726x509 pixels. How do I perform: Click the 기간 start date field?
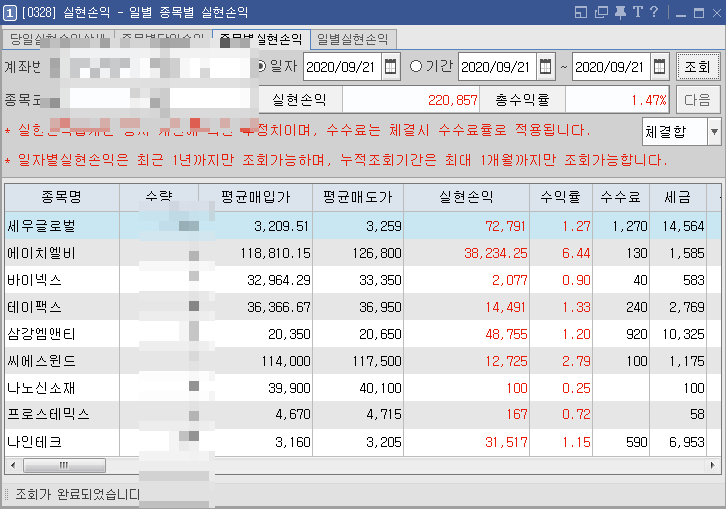pos(498,67)
